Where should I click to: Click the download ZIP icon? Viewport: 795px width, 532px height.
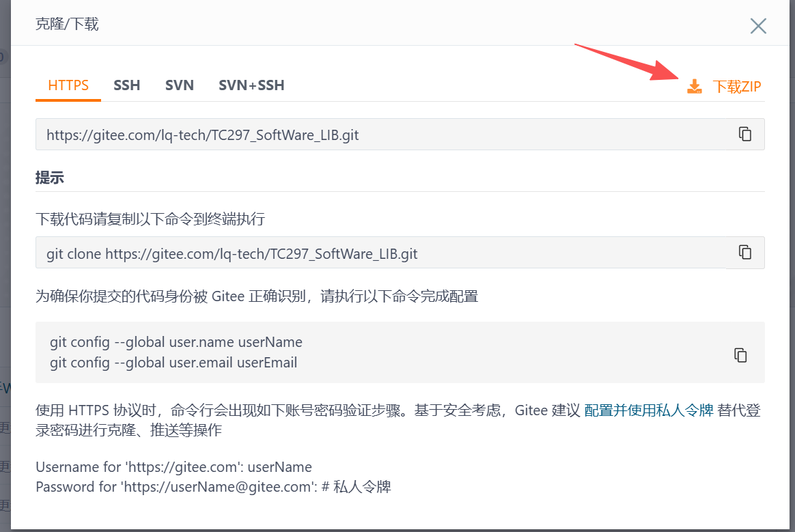click(695, 86)
